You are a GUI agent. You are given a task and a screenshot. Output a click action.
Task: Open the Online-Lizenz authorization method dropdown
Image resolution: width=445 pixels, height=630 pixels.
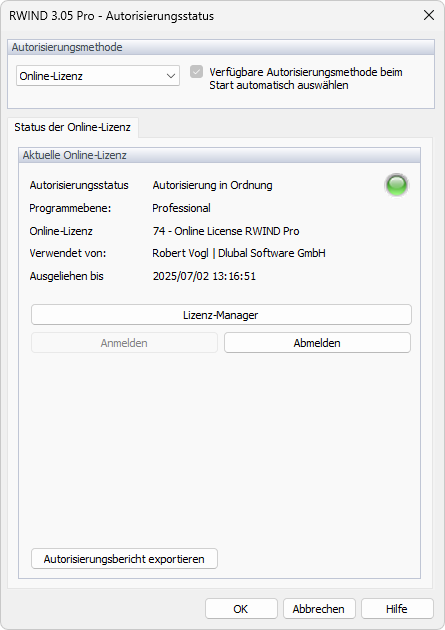pyautogui.click(x=98, y=76)
